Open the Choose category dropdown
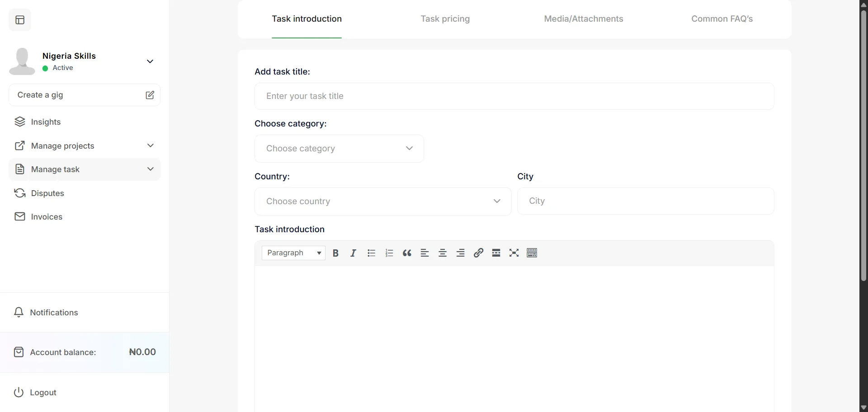This screenshot has width=868, height=412. click(339, 149)
